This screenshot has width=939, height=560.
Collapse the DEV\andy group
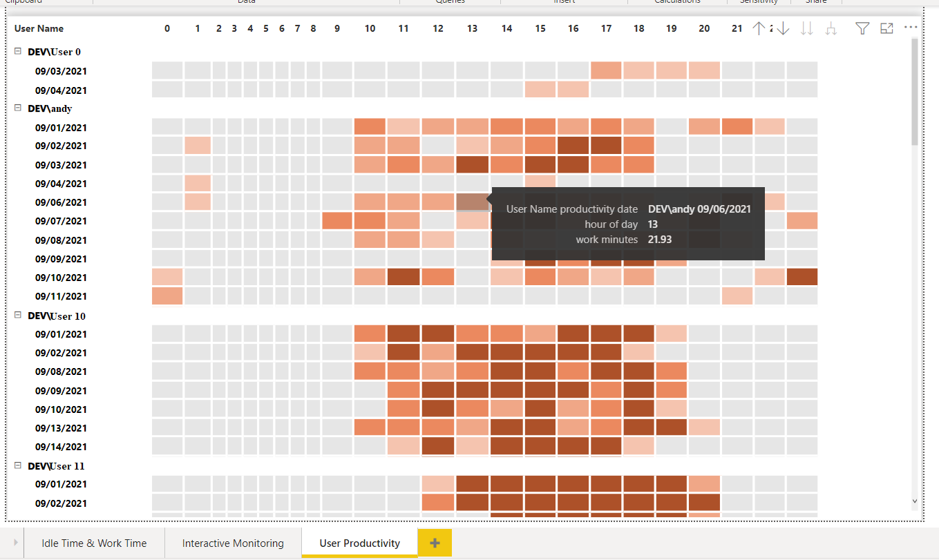tap(17, 108)
